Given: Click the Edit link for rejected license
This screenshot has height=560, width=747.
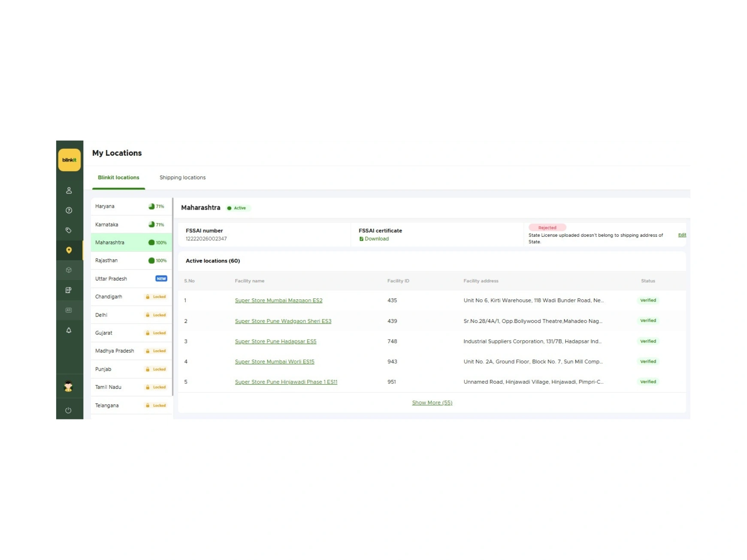Looking at the screenshot, I should (682, 235).
